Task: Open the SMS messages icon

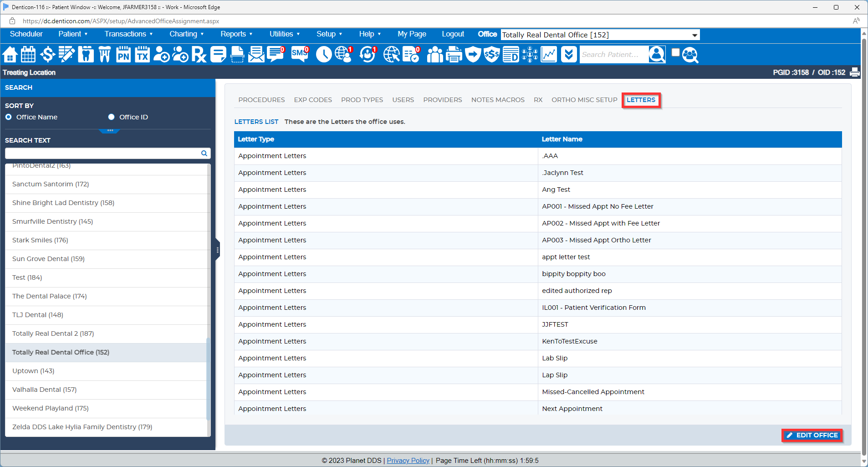Action: 300,55
